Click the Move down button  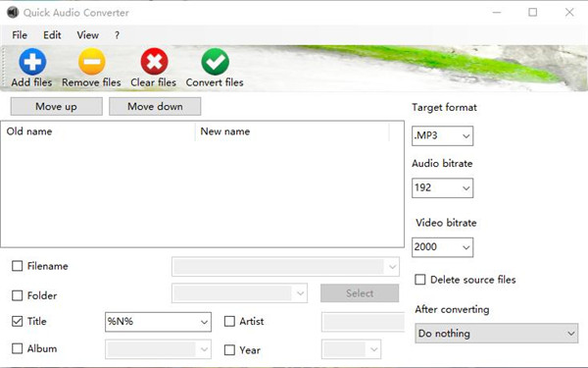click(155, 106)
